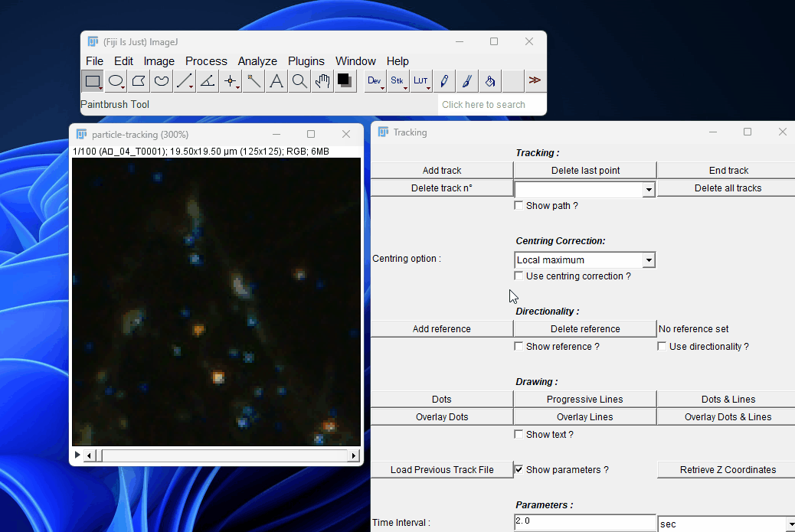The width and height of the screenshot is (795, 532).
Task: Select the Paintbrush tool
Action: coord(467,81)
